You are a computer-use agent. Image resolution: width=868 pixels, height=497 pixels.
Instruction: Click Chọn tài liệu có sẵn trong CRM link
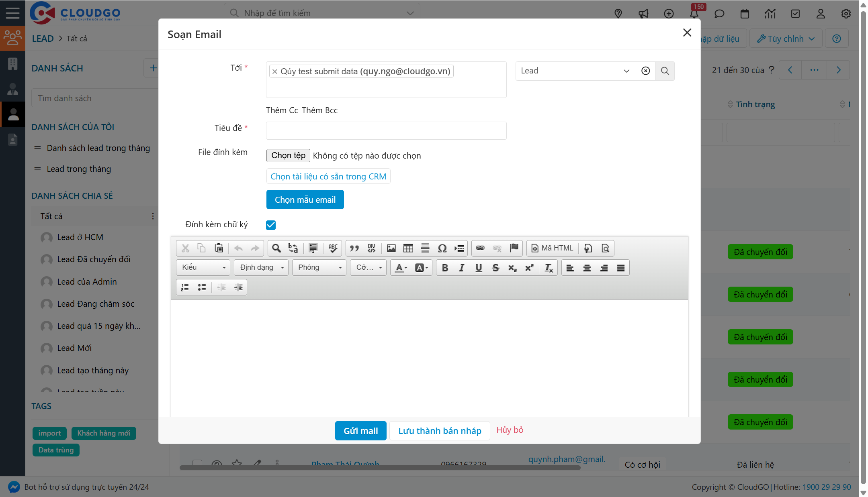point(328,176)
